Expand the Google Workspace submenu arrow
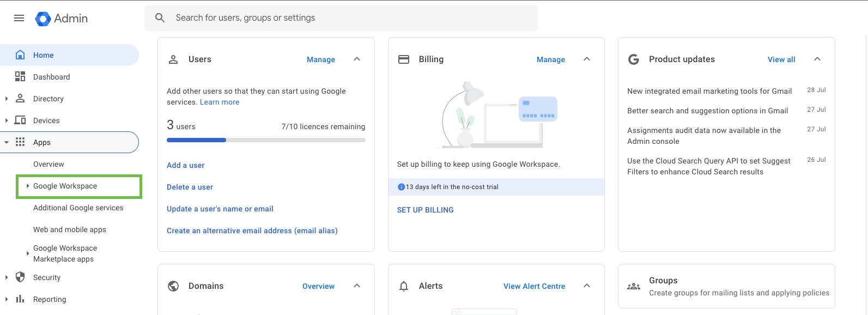868x315 pixels. (x=28, y=186)
